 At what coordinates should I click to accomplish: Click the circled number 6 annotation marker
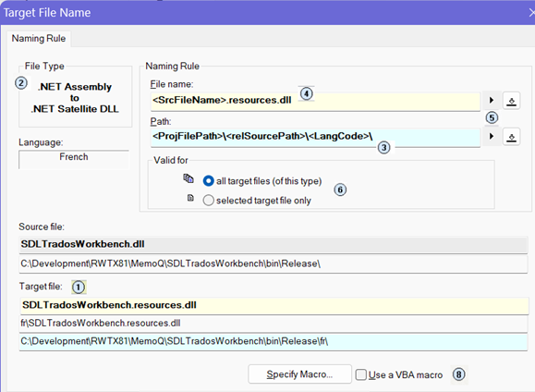coord(340,190)
